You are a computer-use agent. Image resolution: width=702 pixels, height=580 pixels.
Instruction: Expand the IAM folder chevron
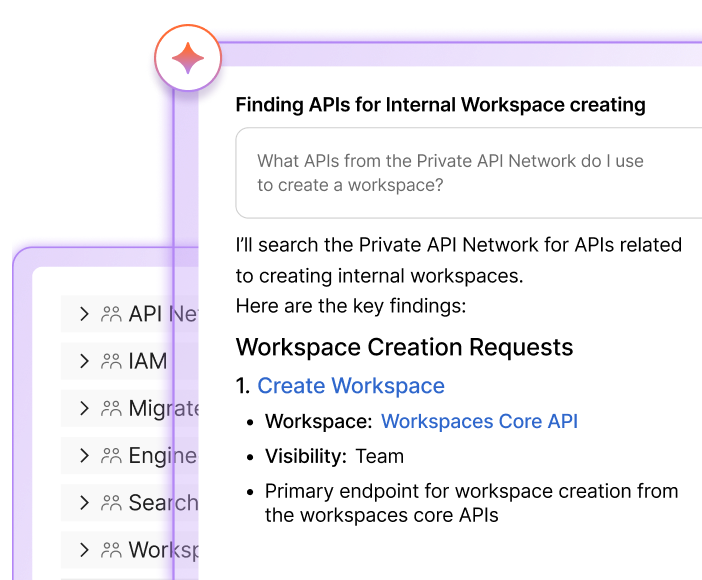pos(84,362)
